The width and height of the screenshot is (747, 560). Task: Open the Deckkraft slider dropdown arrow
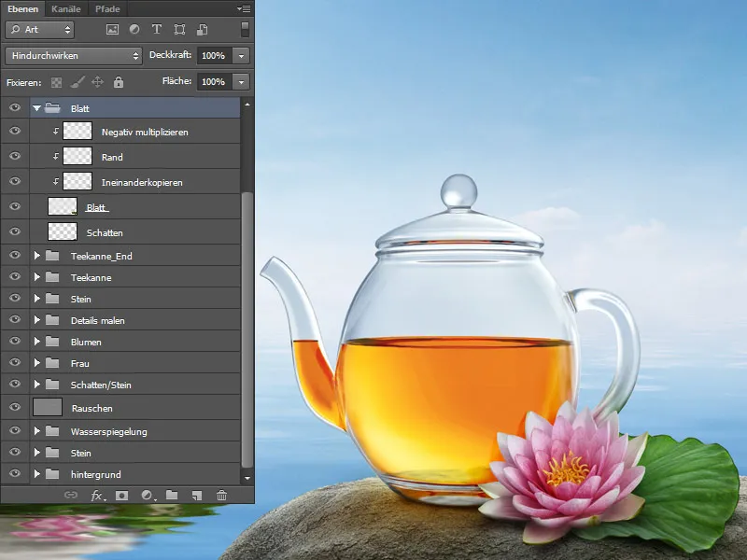click(x=241, y=56)
